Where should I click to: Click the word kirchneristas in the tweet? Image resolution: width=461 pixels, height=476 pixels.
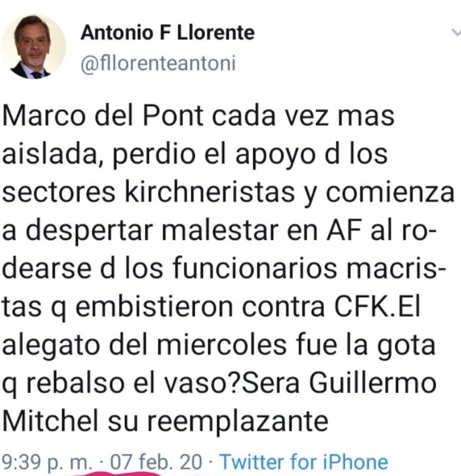[210, 192]
